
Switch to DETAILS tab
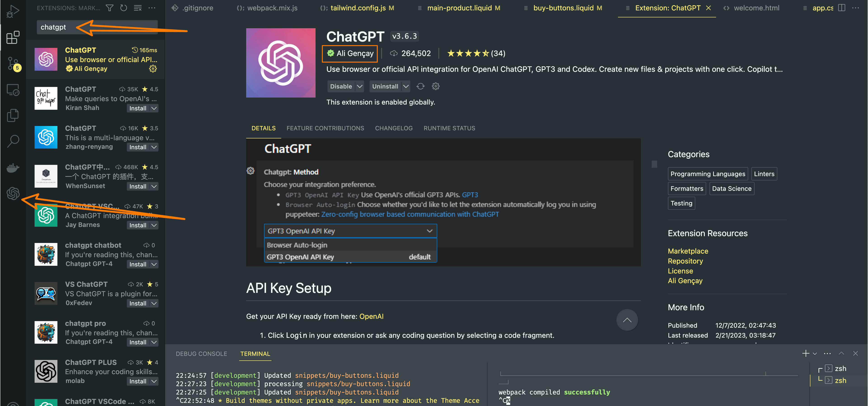pyautogui.click(x=264, y=128)
